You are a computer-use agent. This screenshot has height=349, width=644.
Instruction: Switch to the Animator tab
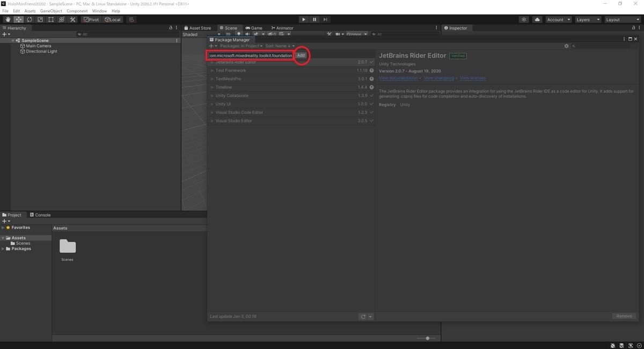(282, 28)
